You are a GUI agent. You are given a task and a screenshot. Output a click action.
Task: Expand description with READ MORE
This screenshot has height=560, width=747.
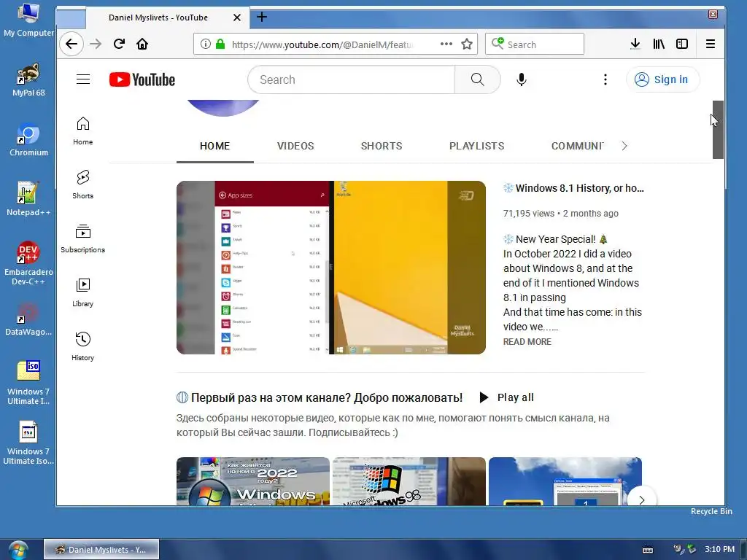click(x=527, y=342)
